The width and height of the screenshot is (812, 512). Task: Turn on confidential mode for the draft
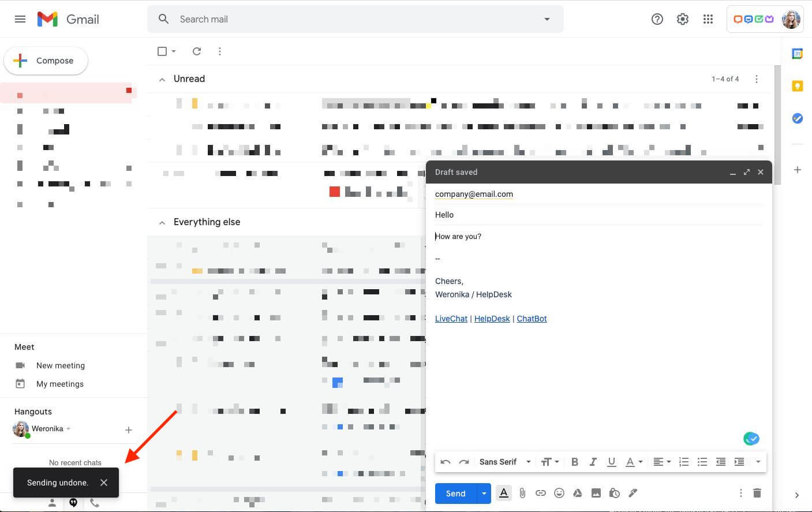(x=614, y=493)
